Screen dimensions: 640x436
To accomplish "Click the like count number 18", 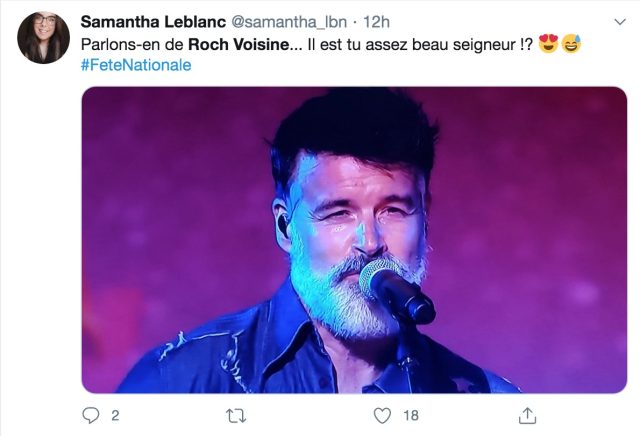I will (411, 416).
